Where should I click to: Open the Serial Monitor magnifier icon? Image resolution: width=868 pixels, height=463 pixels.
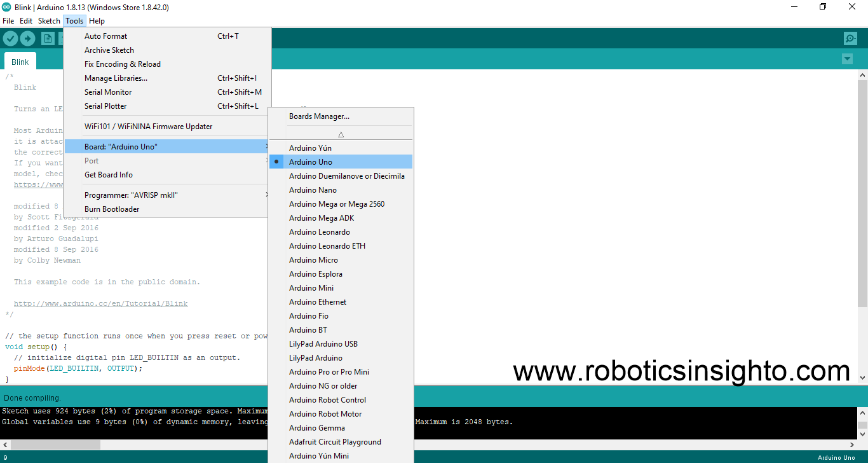[x=850, y=38]
